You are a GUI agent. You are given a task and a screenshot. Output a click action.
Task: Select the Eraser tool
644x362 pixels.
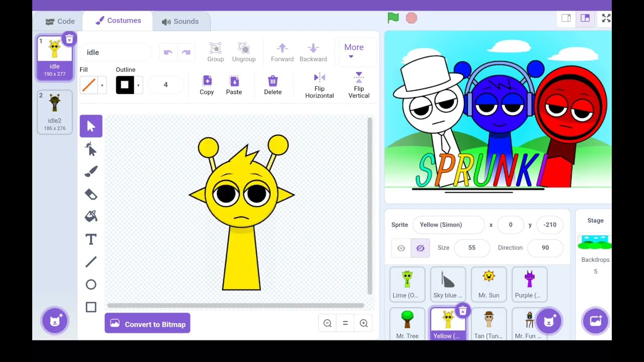(x=91, y=194)
